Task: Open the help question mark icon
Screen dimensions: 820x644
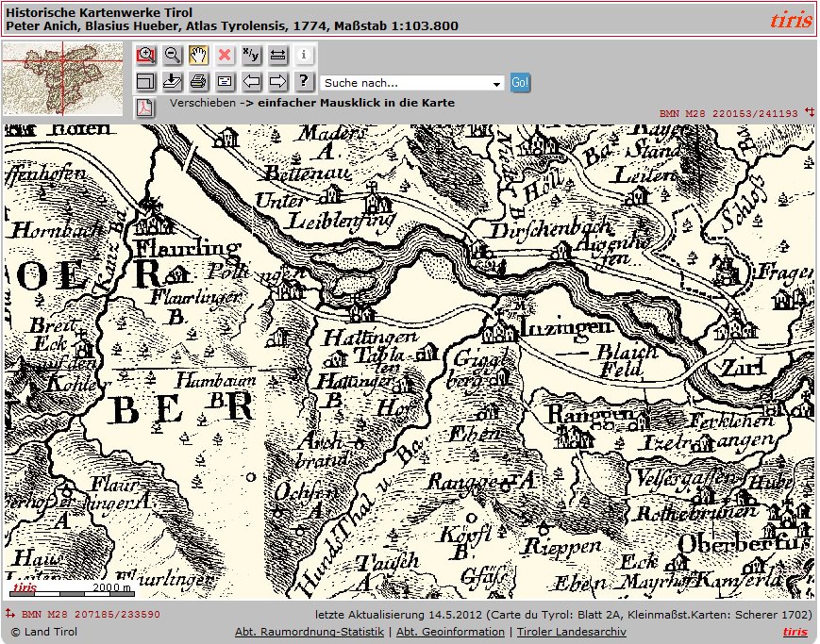Action: click(x=304, y=81)
